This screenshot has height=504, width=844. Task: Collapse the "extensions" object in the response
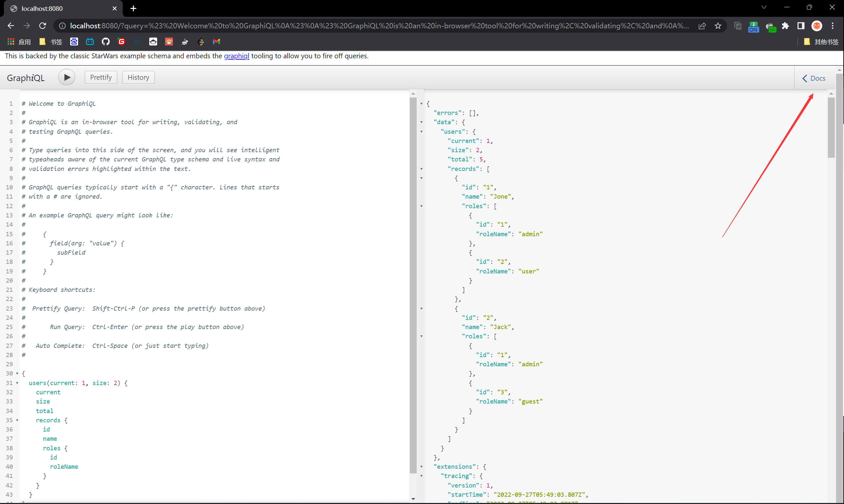pos(421,467)
